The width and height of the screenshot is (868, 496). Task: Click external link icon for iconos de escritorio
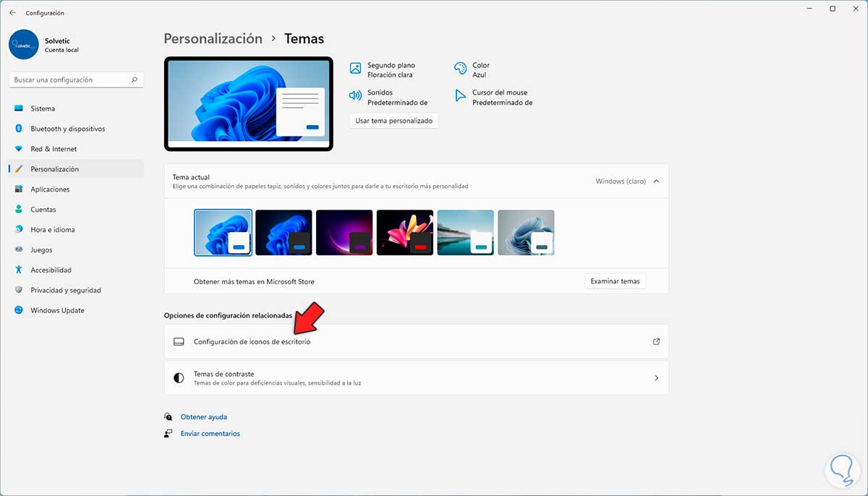656,342
